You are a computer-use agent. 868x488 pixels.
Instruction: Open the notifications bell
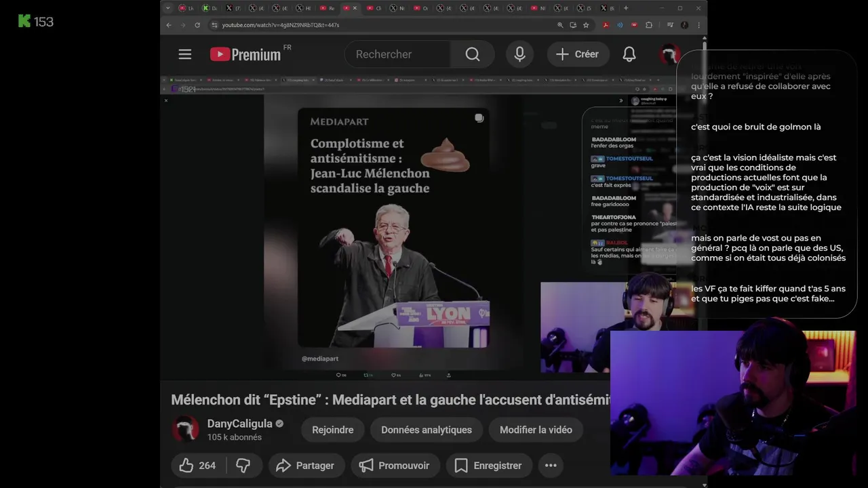click(629, 54)
